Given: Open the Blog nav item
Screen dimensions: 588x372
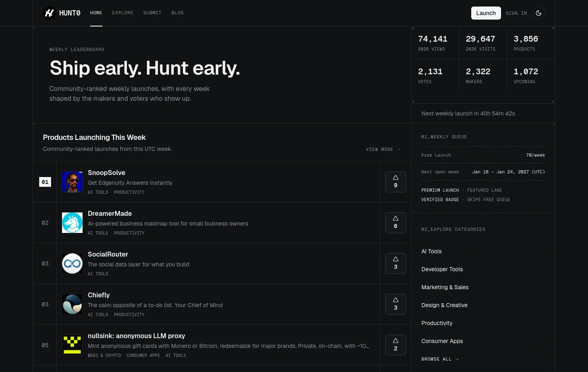Looking at the screenshot, I should pyautogui.click(x=178, y=13).
